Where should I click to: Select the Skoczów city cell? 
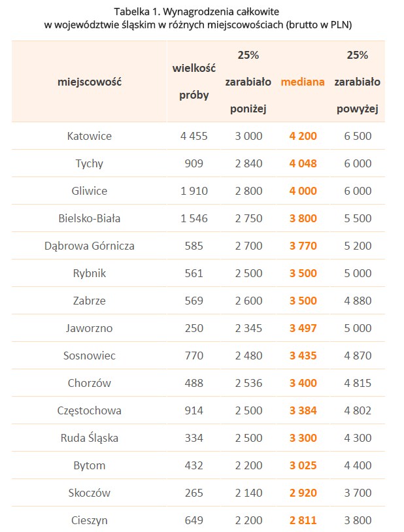point(90,493)
